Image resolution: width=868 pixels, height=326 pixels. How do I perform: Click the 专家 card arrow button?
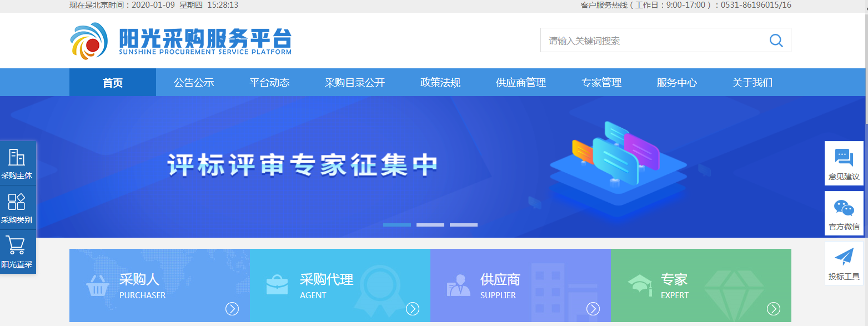tap(774, 309)
